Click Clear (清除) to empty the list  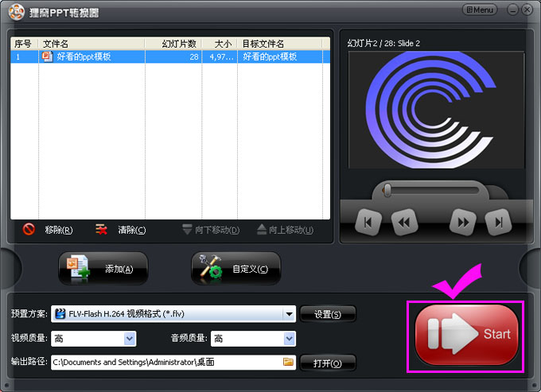[x=132, y=230]
